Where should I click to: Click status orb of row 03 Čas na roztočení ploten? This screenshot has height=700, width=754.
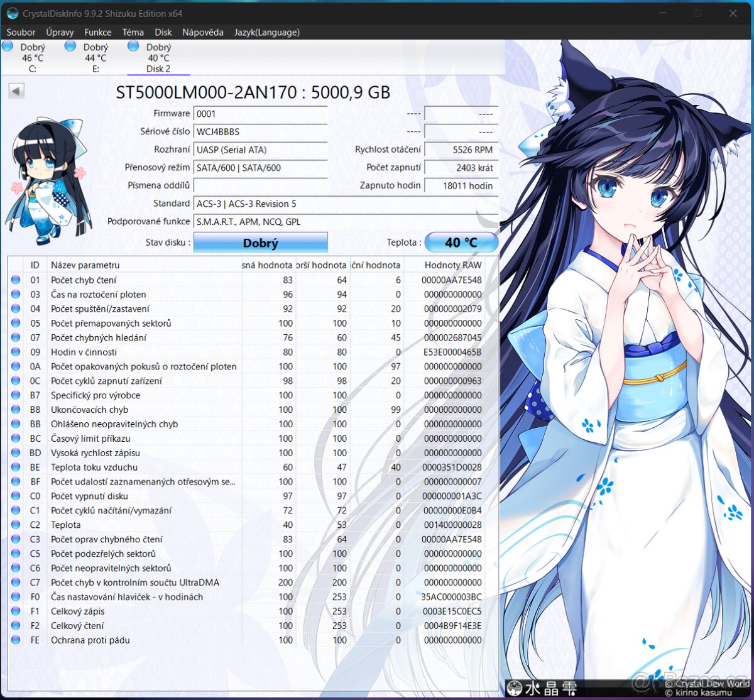pyautogui.click(x=16, y=294)
